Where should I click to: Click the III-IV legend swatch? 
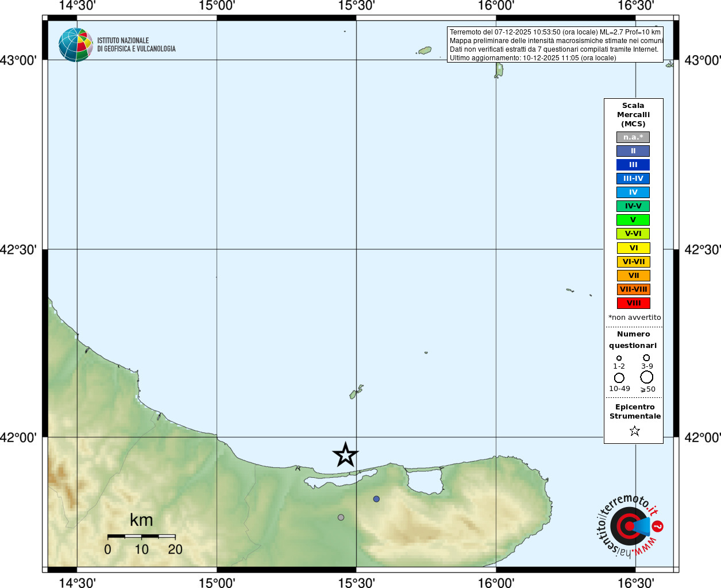pyautogui.click(x=633, y=179)
